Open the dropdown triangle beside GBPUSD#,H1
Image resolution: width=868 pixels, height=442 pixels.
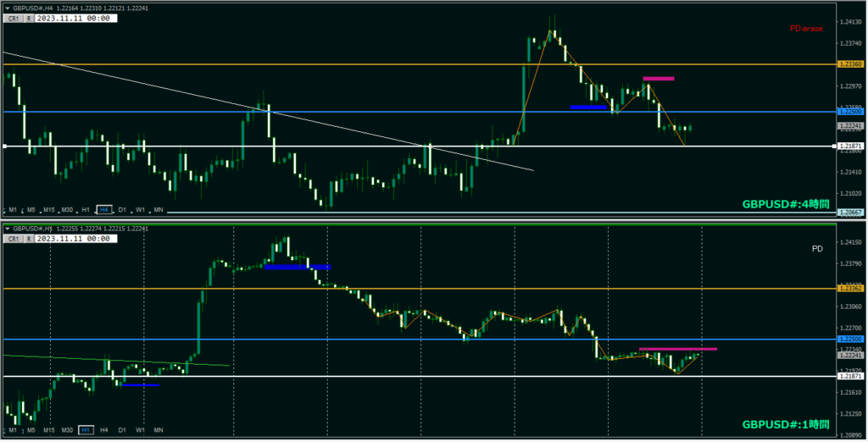pyautogui.click(x=7, y=229)
